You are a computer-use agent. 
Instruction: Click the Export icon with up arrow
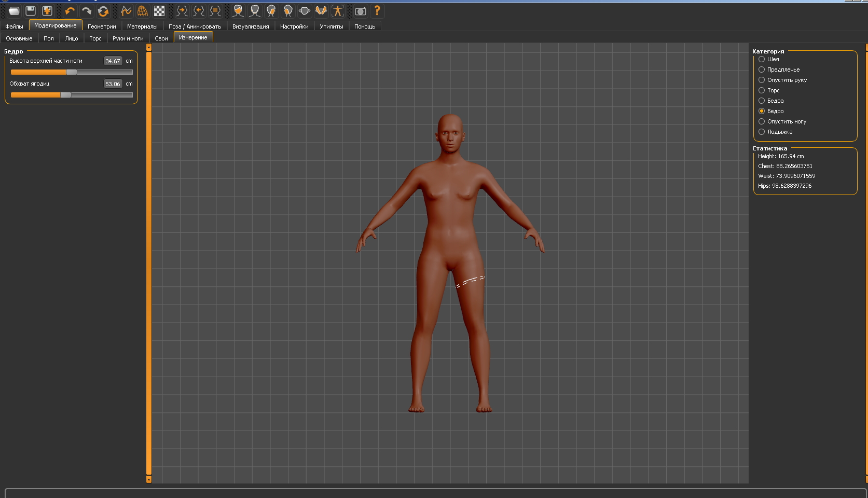[47, 11]
